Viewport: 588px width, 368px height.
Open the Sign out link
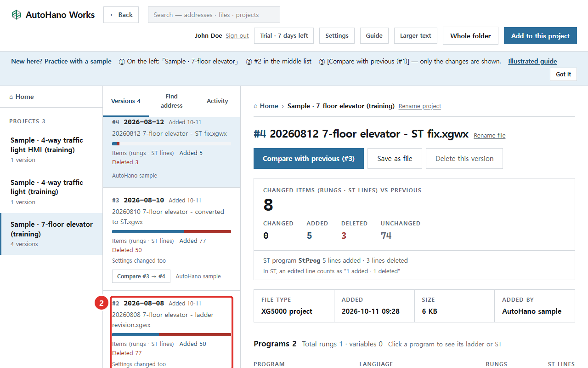[x=237, y=36]
